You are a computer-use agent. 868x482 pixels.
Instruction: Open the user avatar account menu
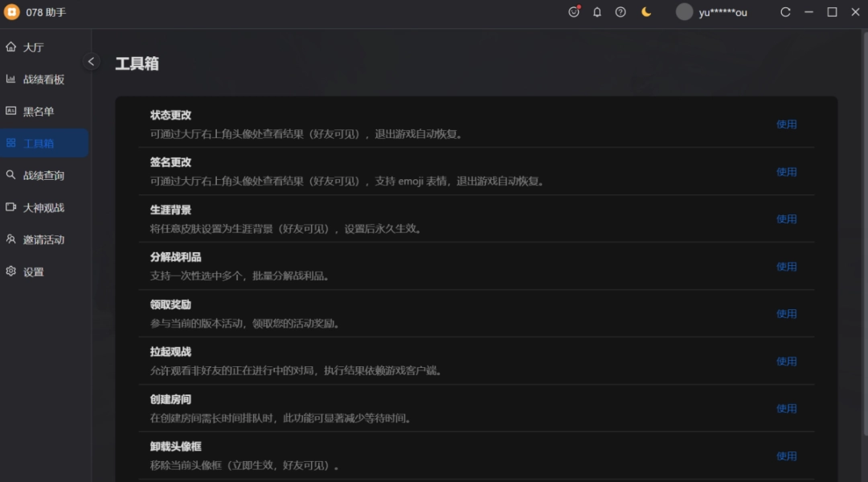684,12
